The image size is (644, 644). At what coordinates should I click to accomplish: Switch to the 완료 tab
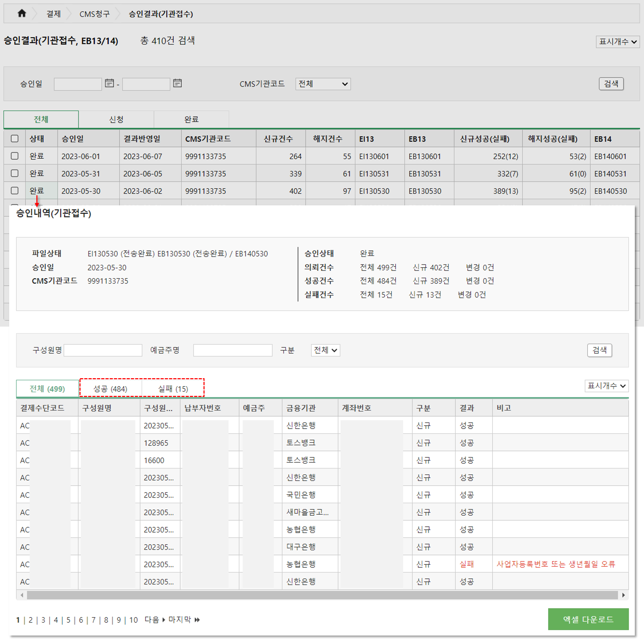(x=191, y=119)
